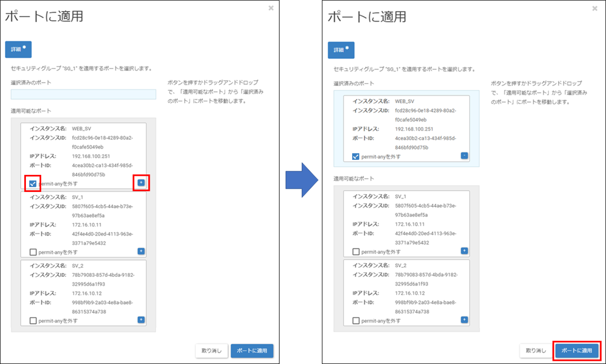Open the 詳細 tab in left dialog

[x=18, y=49]
